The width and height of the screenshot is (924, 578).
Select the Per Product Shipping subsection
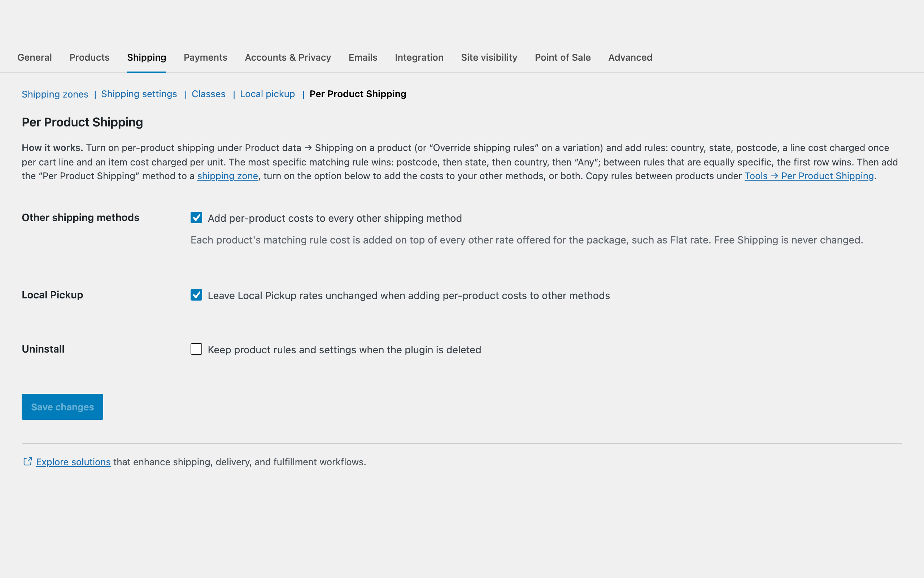358,94
